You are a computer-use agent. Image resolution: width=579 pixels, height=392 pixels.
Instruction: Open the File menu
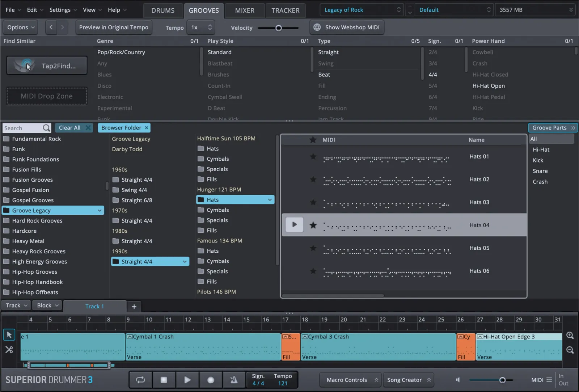13,10
